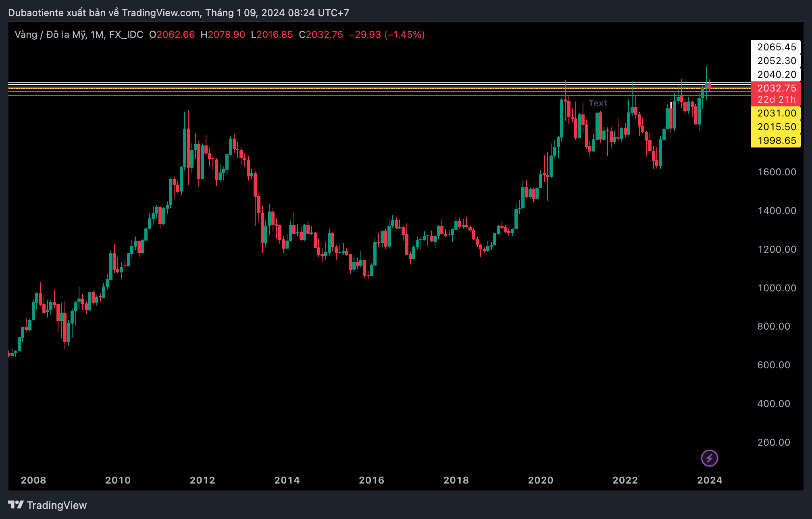Click the change value −29.93 (−1.45%)
The height and width of the screenshot is (519, 812).
pyautogui.click(x=387, y=35)
